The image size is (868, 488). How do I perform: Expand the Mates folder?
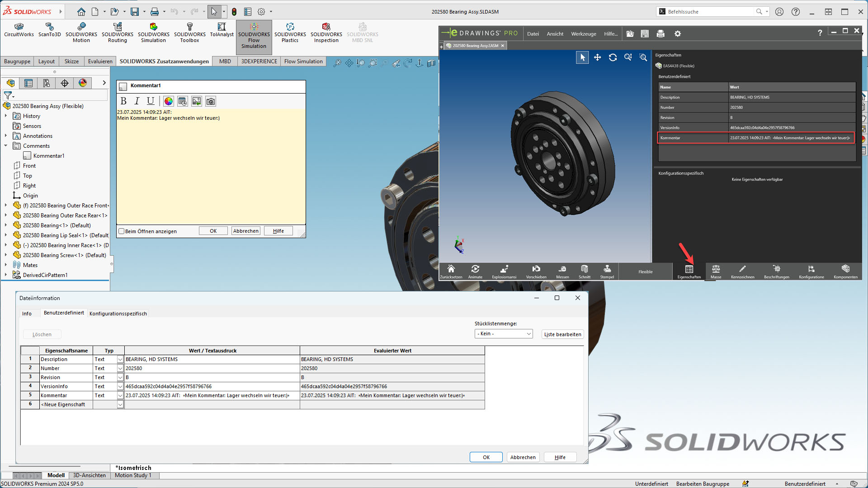(x=6, y=265)
